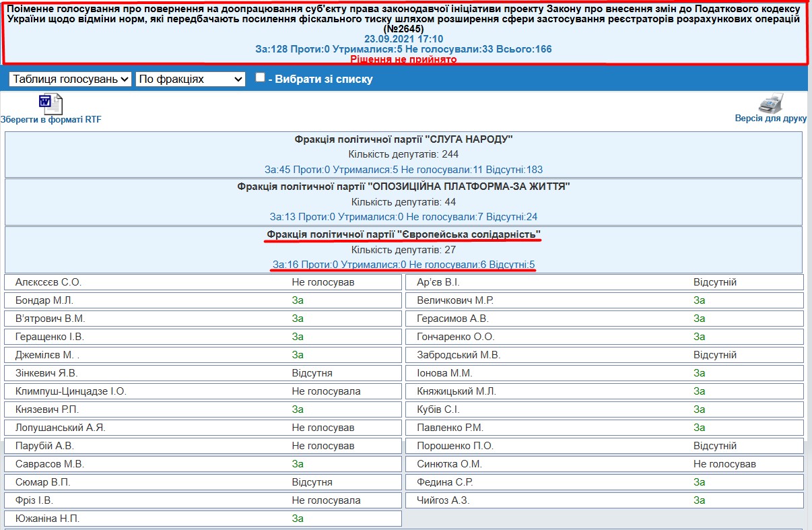Click red result 'Рішення не прийнято'

coord(403,59)
